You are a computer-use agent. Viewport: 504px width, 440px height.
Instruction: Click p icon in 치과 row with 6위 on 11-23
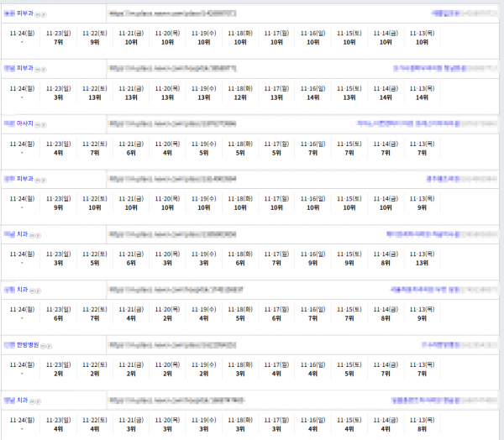coord(39,291)
